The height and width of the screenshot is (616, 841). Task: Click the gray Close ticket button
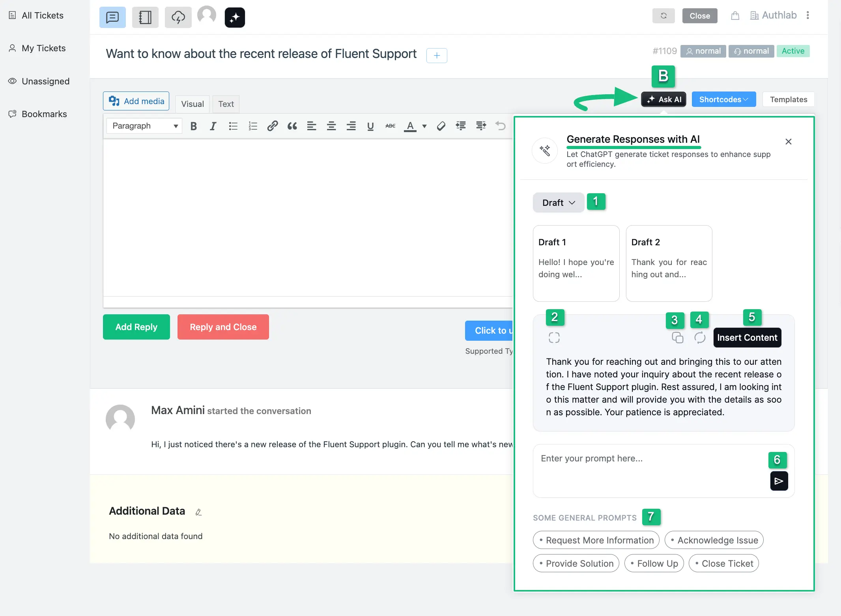(x=700, y=16)
